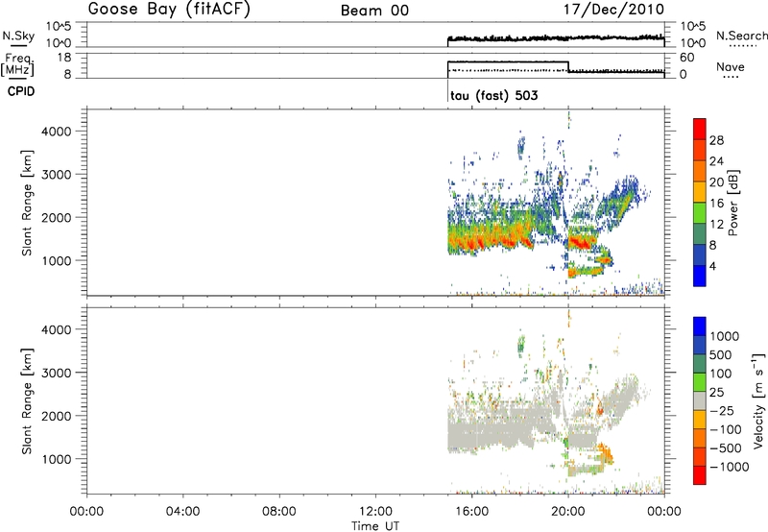Image resolution: width=768 pixels, height=532 pixels.
Task: Click the red swatch of the Power colorbar
Action: click(700, 129)
